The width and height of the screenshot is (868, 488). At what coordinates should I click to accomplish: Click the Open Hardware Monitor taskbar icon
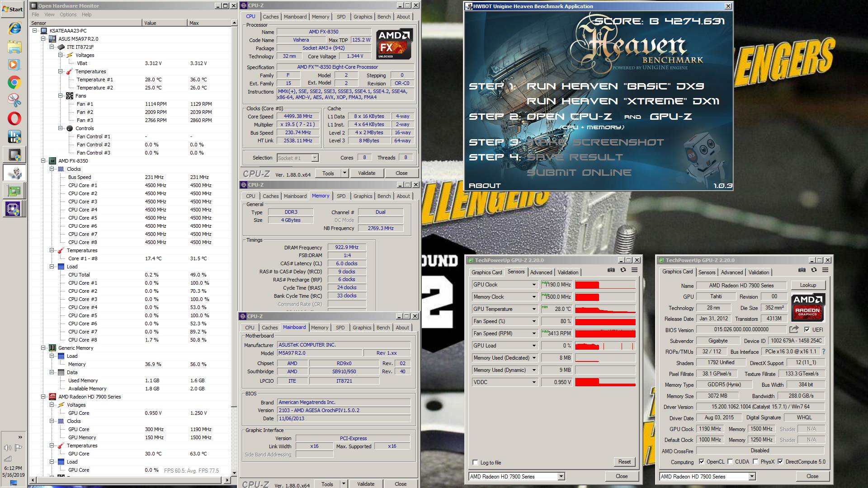(14, 155)
